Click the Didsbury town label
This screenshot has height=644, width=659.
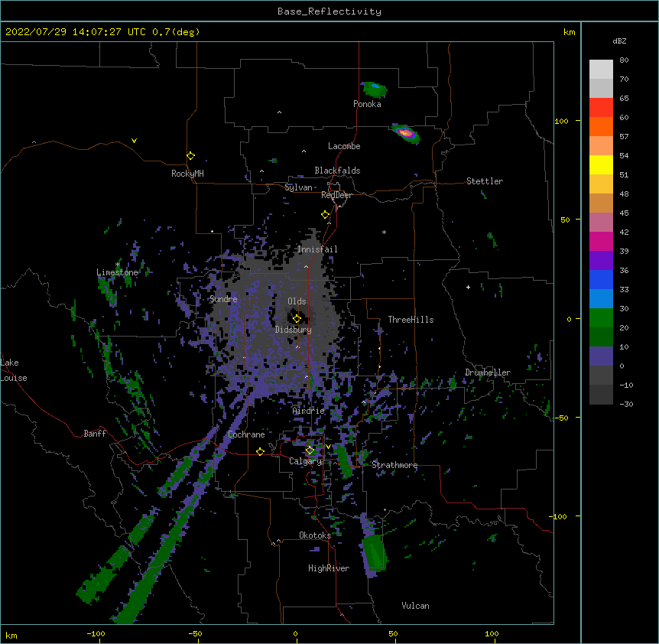click(294, 330)
